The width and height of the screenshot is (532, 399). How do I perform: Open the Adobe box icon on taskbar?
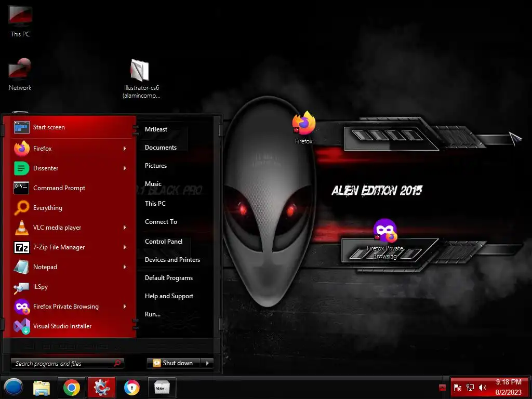[162, 388]
